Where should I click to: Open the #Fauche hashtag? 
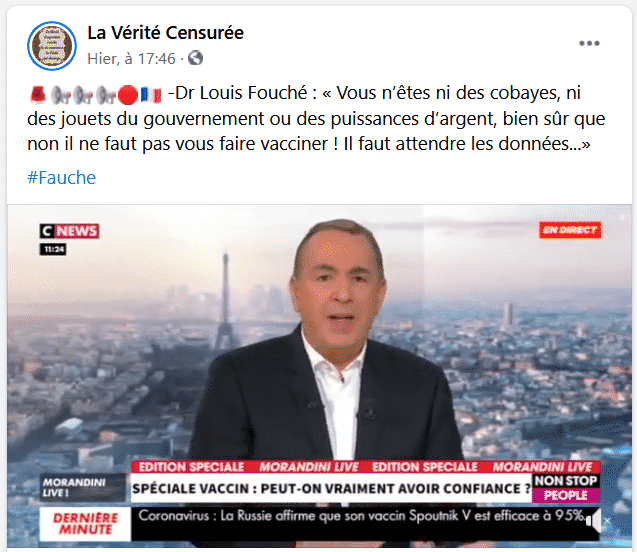[x=61, y=178]
